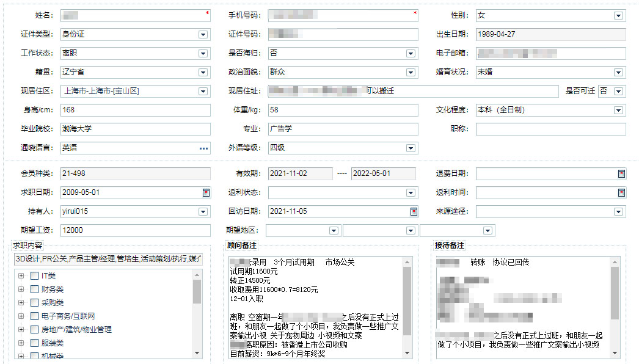Click the up arrow of 顾问备注 scrollbar
639x364 pixels.
(407, 261)
